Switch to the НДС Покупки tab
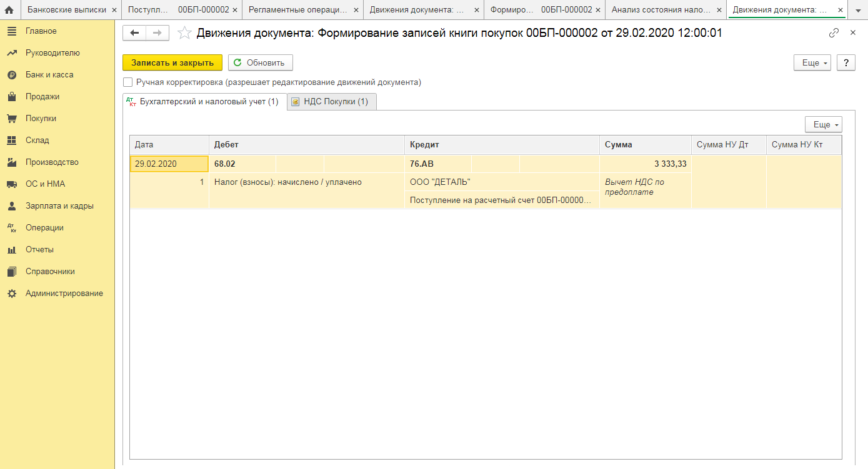Screen dimensions: 868x469 click(x=331, y=102)
